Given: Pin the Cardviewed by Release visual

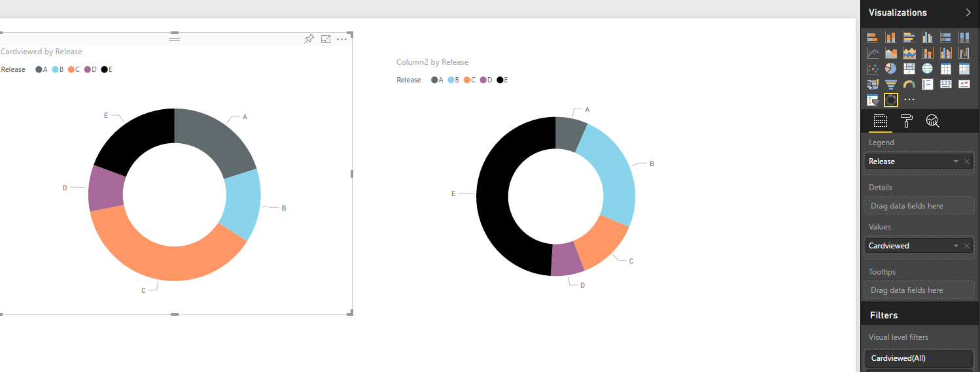Looking at the screenshot, I should (x=309, y=39).
